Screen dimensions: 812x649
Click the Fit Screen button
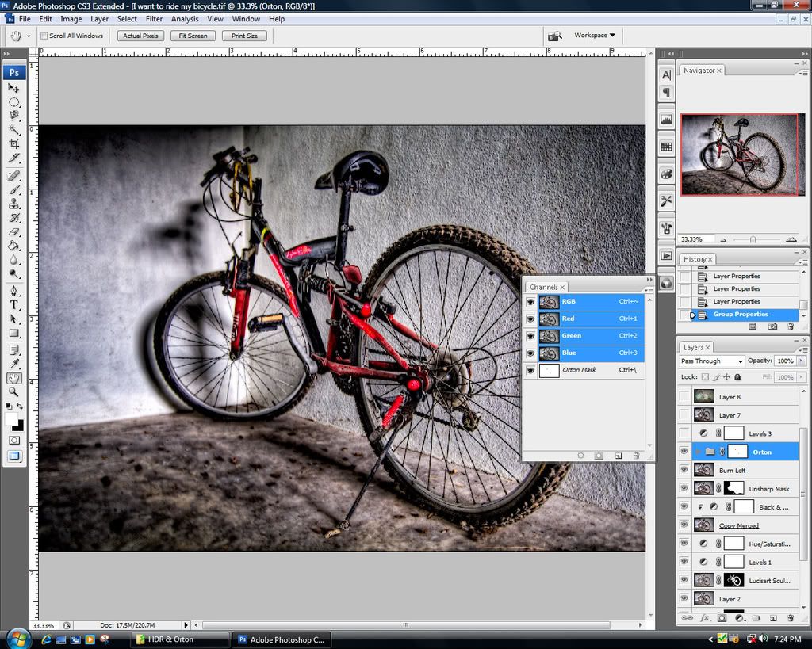[193, 36]
